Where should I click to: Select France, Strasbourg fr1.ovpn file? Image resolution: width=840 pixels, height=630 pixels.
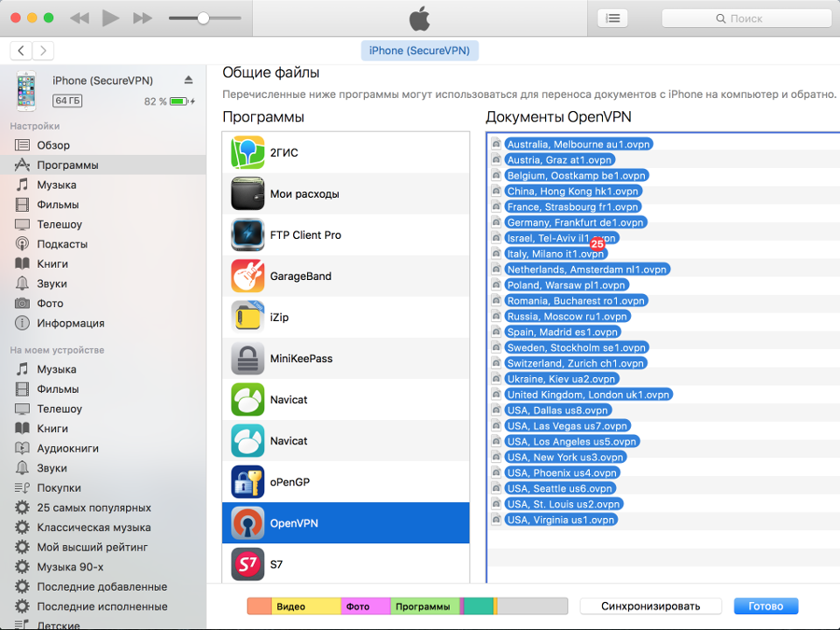point(572,206)
